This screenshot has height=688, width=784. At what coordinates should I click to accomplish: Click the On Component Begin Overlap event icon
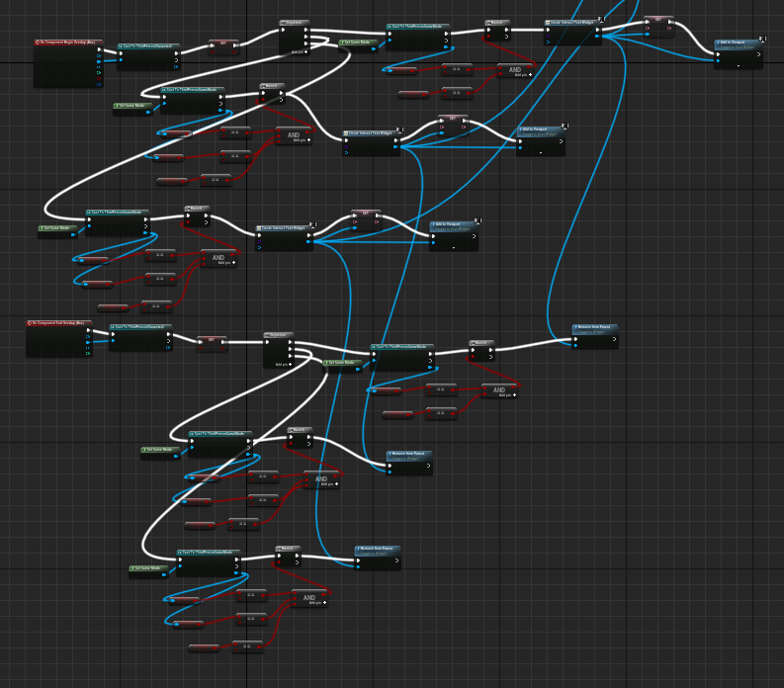(38, 43)
